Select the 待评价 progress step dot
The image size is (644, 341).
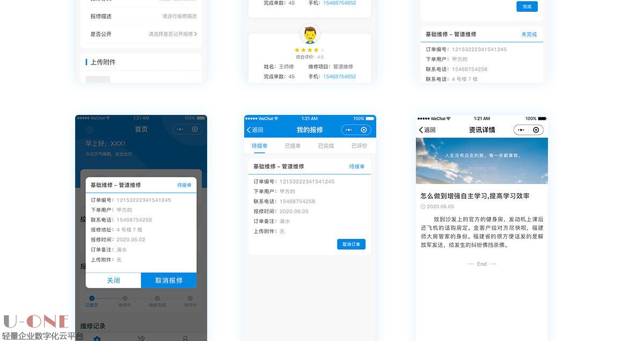pos(190,298)
